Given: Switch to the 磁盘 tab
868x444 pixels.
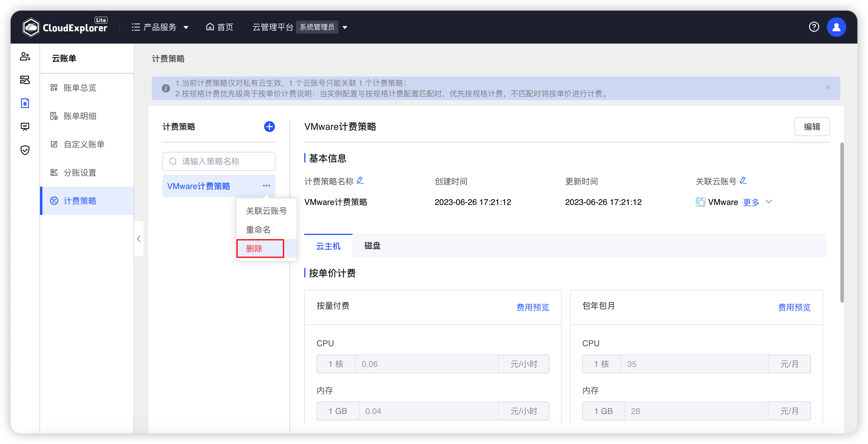Looking at the screenshot, I should tap(372, 246).
